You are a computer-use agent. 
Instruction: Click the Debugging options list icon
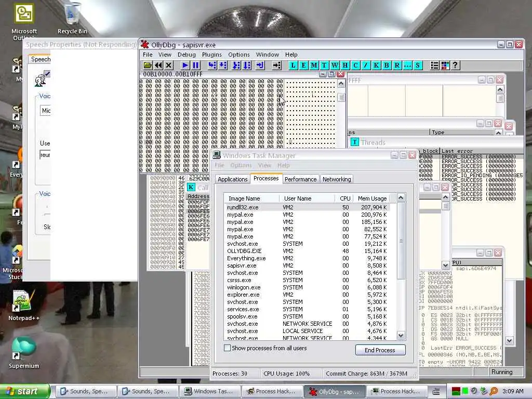click(x=435, y=65)
